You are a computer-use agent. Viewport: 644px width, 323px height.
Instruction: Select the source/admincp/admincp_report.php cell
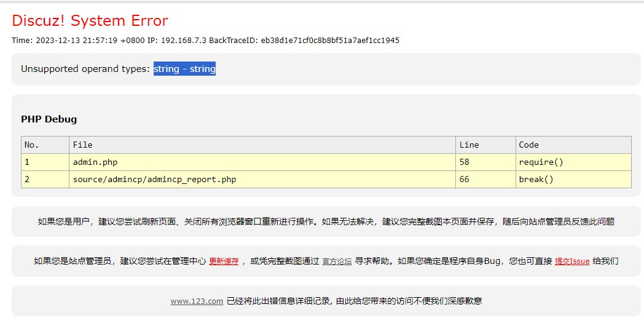pos(154,180)
